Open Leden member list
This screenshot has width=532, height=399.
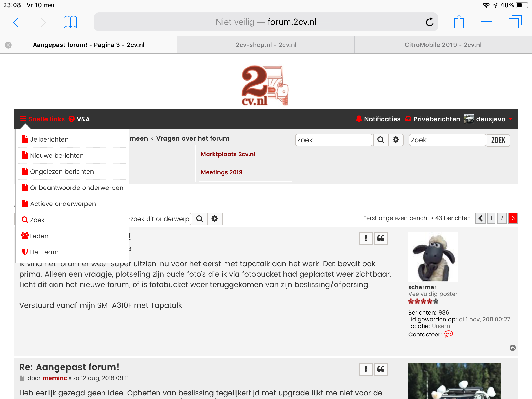[x=72, y=236]
